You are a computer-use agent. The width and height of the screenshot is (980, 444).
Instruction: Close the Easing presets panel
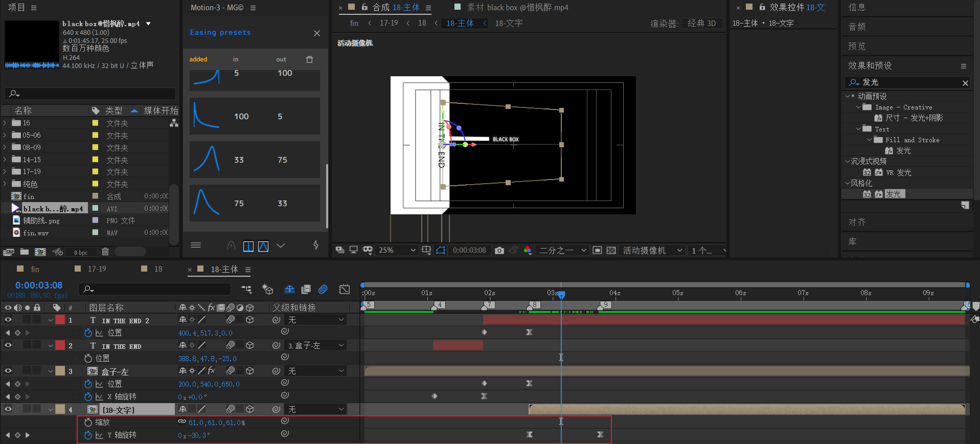point(317,33)
